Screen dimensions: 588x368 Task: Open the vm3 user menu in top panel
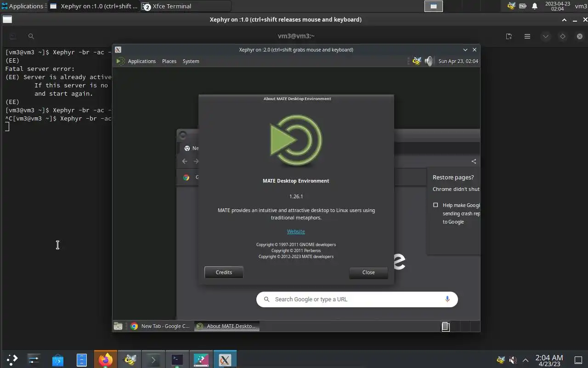tap(581, 6)
